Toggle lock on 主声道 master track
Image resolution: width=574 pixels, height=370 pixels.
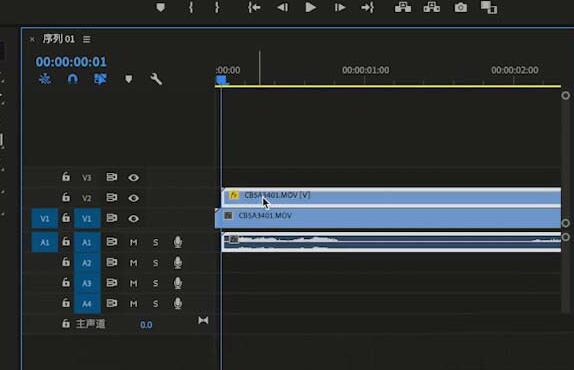tap(66, 323)
